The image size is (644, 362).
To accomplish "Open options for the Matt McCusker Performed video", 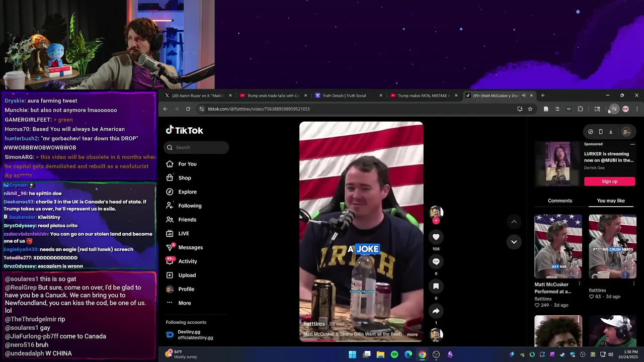I will point(579,284).
